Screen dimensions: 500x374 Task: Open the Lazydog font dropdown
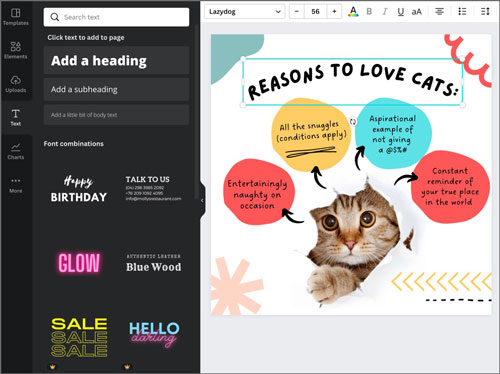point(245,12)
